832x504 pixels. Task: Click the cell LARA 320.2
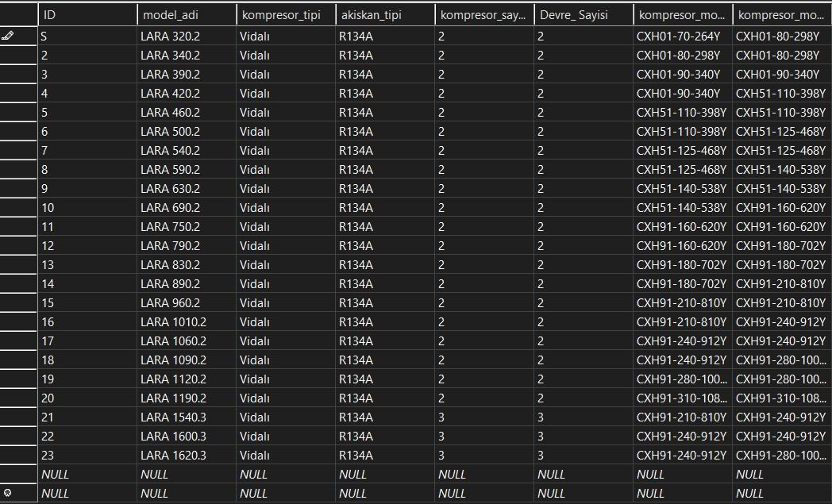pyautogui.click(x=187, y=36)
